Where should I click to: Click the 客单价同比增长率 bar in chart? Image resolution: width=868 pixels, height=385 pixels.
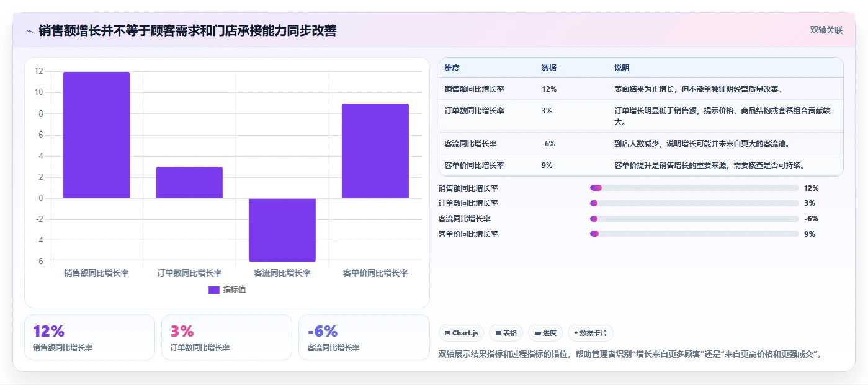click(375, 151)
